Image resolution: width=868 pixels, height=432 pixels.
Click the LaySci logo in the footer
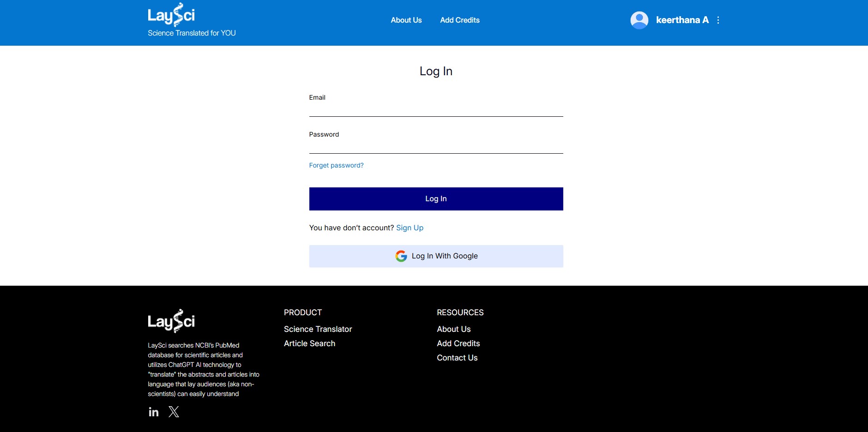point(171,321)
